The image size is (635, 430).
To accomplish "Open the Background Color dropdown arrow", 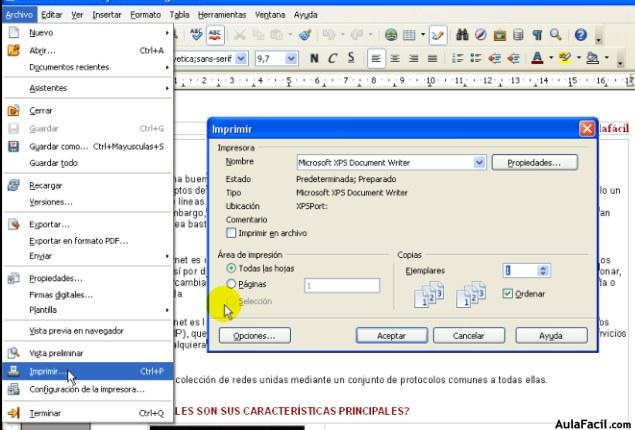I will (606, 58).
